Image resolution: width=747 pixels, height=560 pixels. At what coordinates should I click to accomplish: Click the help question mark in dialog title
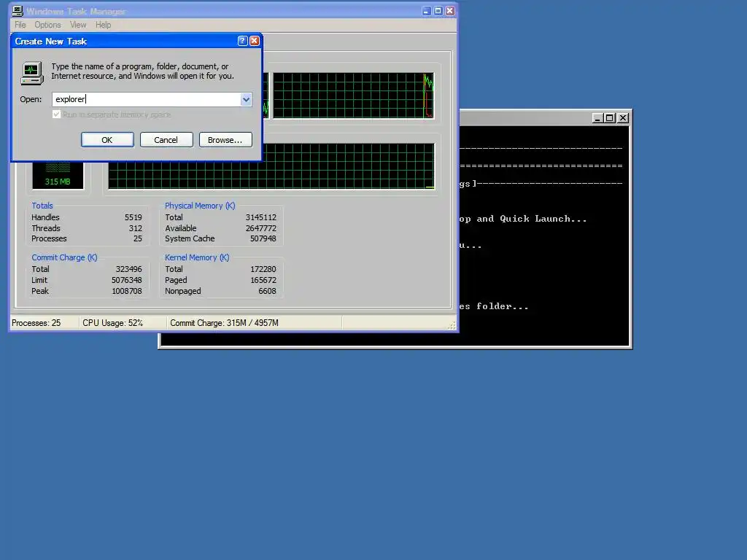(x=242, y=41)
